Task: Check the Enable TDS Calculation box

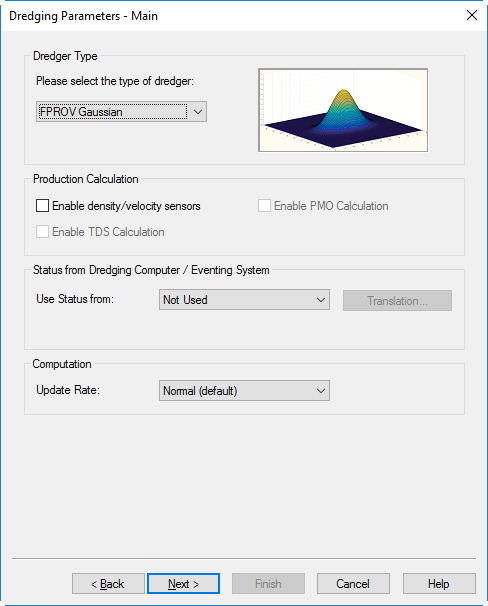Action: pos(42,232)
